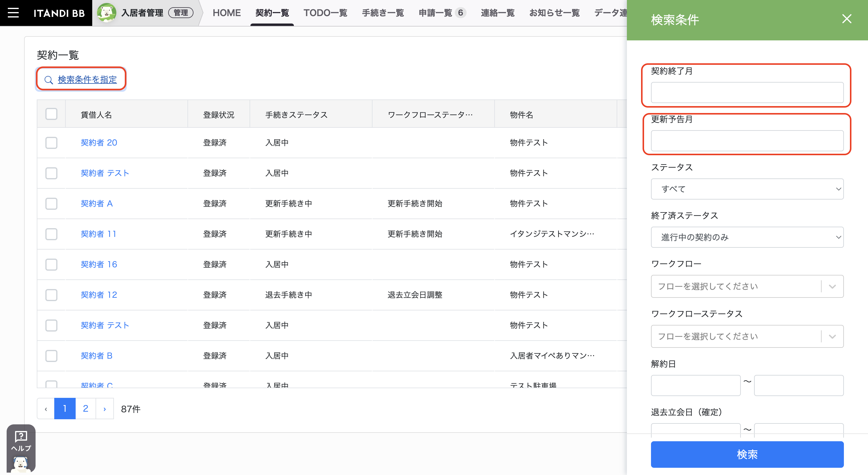Open the 契約者 20 contract link
Screen dimensions: 868x475
pyautogui.click(x=99, y=143)
